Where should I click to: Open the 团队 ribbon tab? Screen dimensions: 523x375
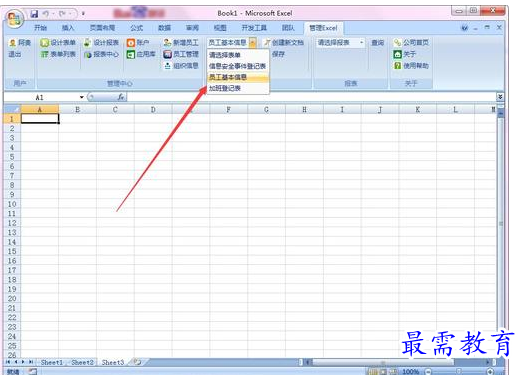tap(288, 28)
